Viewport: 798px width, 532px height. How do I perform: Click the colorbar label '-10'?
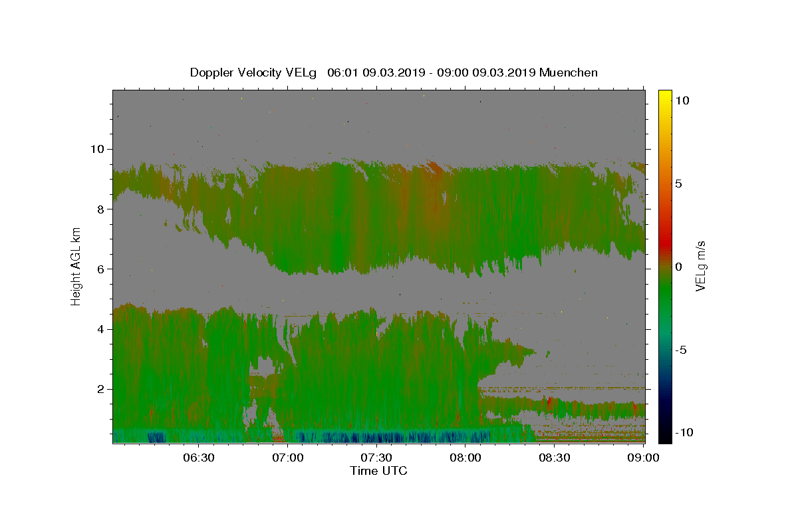[x=684, y=432]
